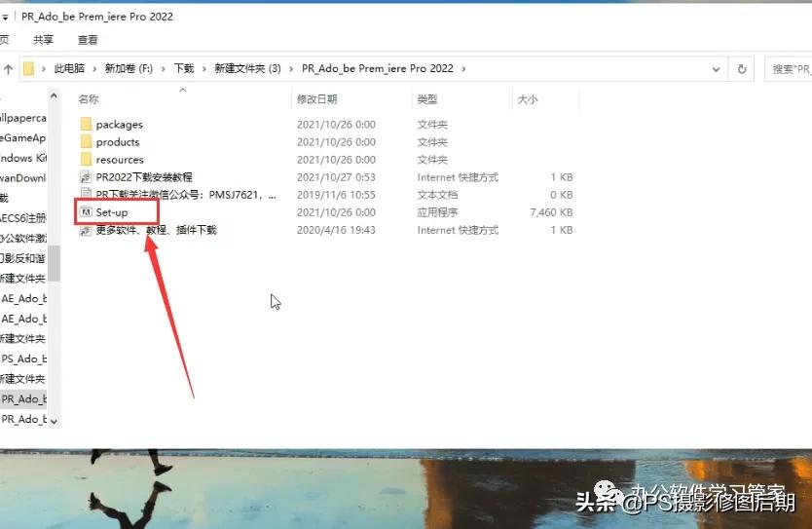
Task: Click the Set-up application icon
Action: coord(86,212)
